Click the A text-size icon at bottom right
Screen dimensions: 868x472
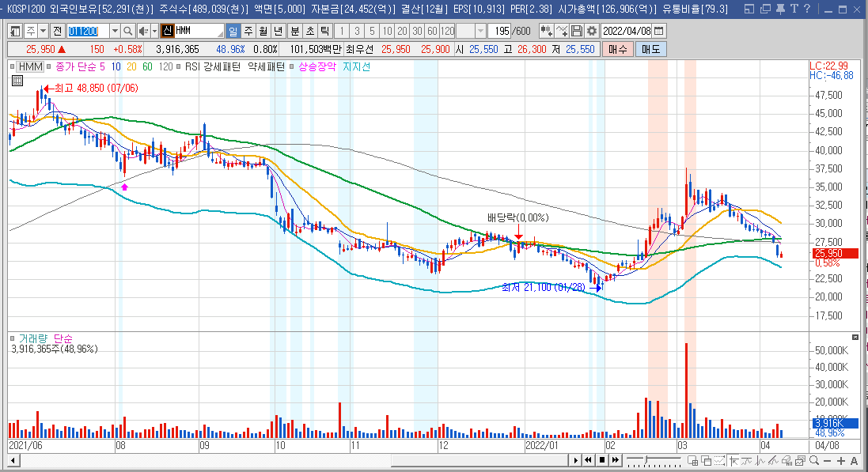point(855,460)
